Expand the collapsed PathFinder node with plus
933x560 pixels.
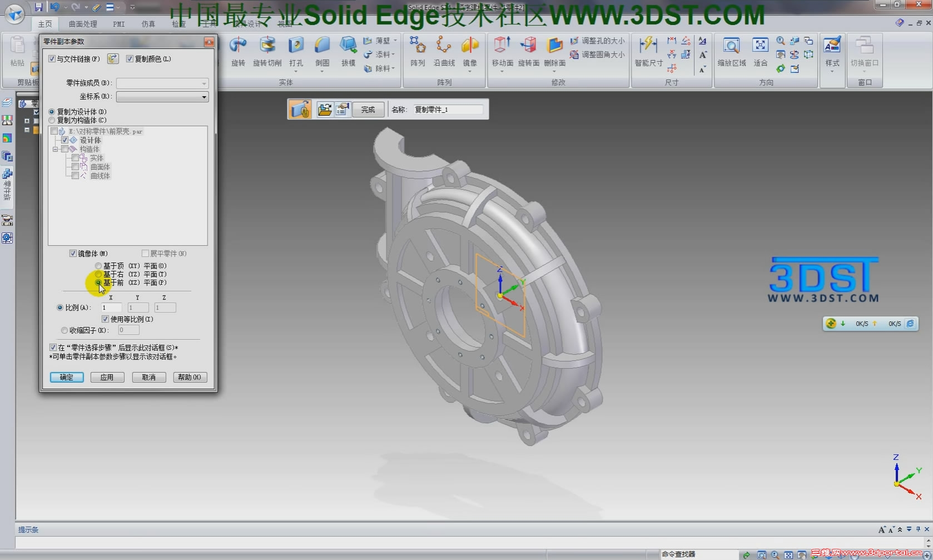(x=27, y=121)
